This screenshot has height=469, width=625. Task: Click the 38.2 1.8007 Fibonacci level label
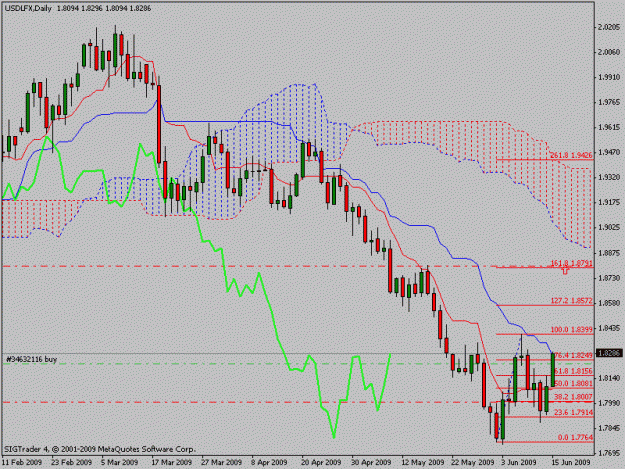574,397
